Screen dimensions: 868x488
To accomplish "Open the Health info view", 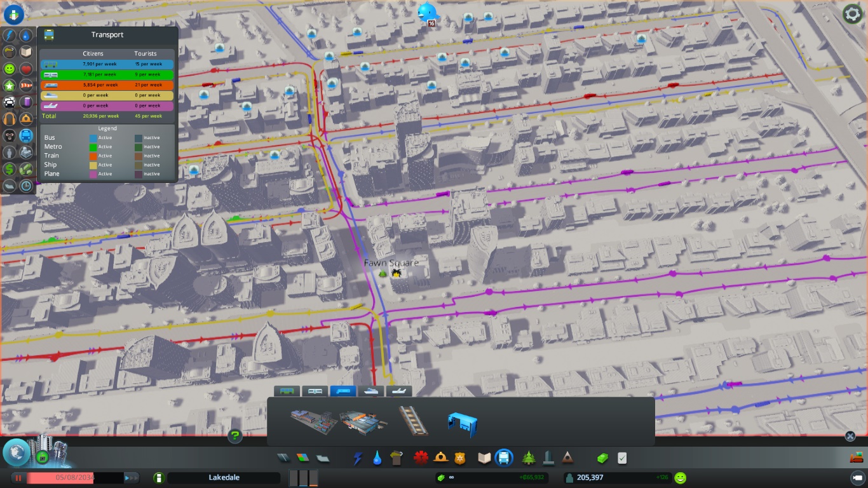I will point(26,69).
